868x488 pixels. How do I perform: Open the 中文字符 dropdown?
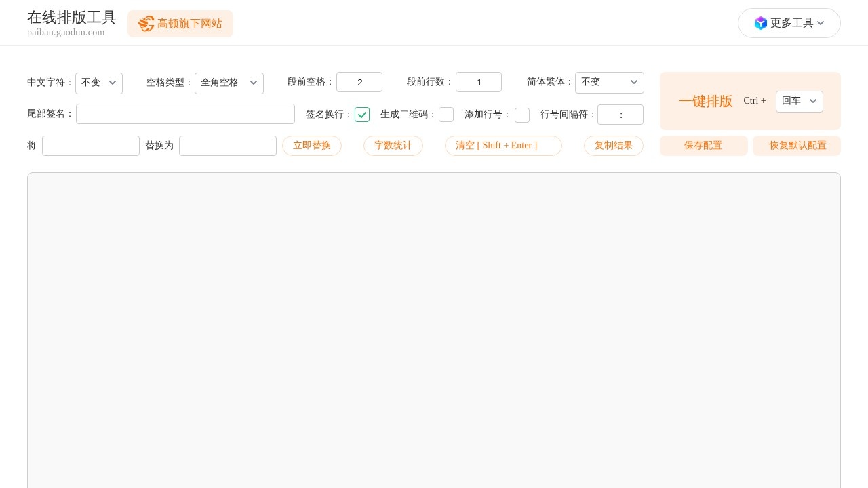click(x=99, y=83)
